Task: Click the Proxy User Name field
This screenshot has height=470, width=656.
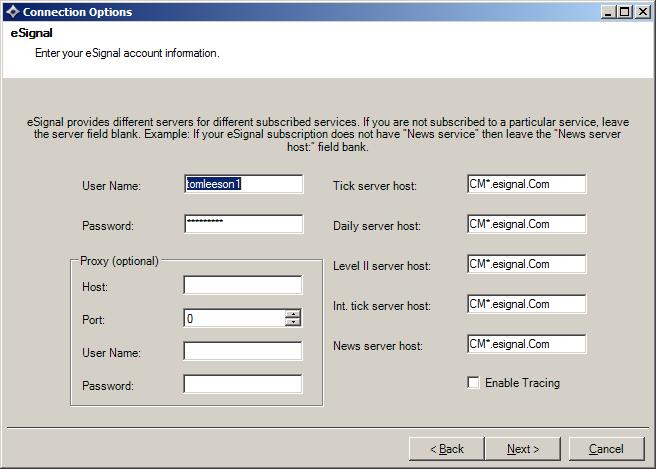Action: pyautogui.click(x=243, y=351)
